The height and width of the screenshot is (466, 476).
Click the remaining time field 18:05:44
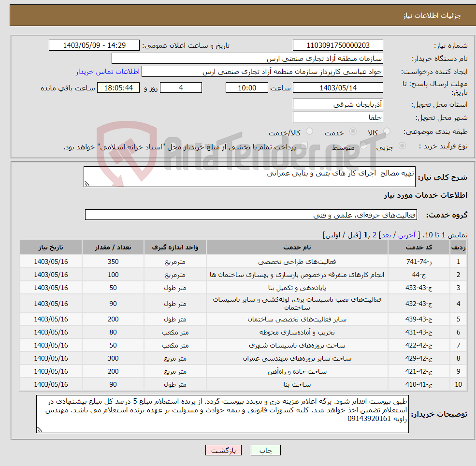pyautogui.click(x=118, y=87)
